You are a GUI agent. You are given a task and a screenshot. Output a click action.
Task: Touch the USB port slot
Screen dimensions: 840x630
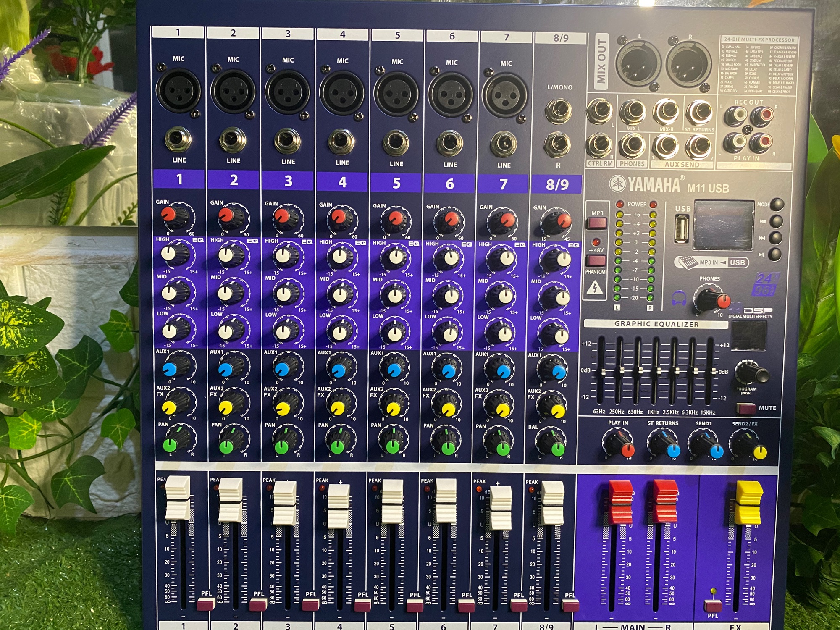coord(682,229)
